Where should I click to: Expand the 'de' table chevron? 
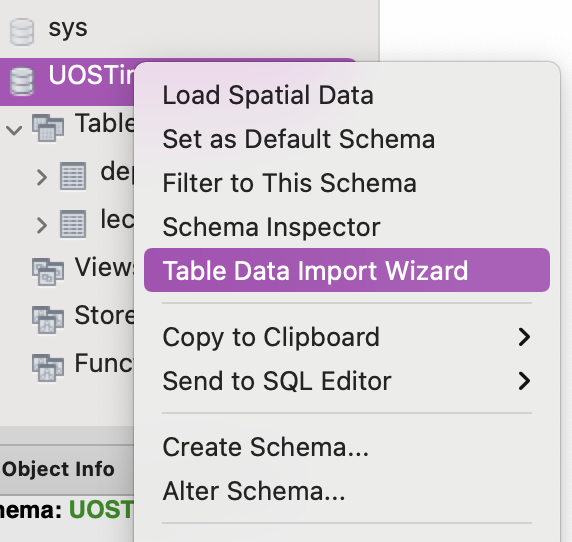pyautogui.click(x=42, y=177)
